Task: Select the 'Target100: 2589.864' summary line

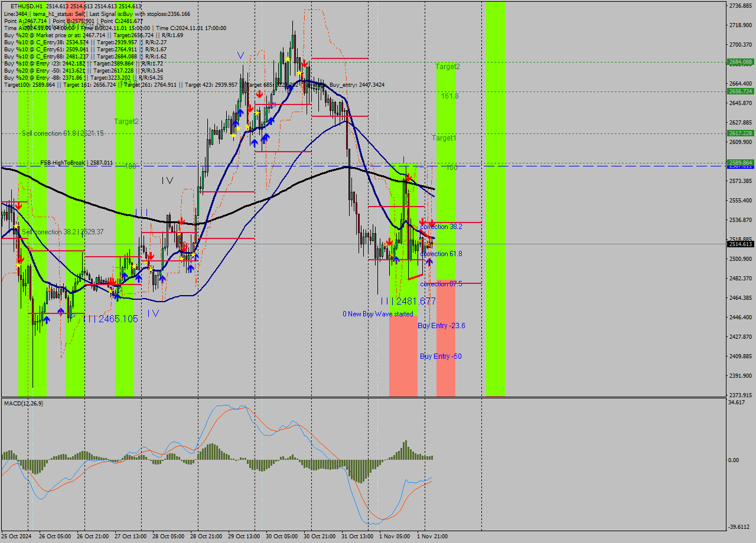Action: pos(194,85)
